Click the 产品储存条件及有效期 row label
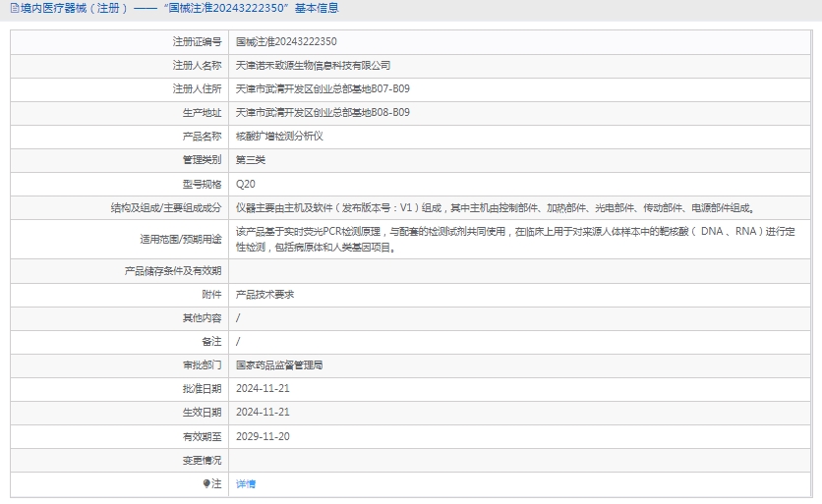The width and height of the screenshot is (822, 504). 173,270
